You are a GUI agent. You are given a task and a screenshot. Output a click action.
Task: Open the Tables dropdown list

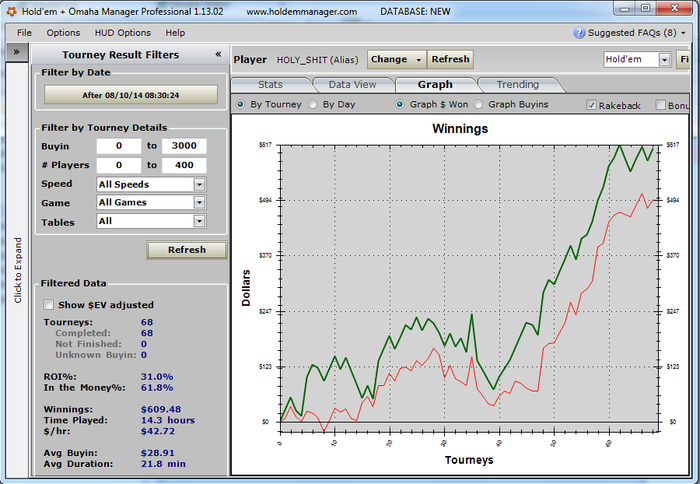point(199,221)
